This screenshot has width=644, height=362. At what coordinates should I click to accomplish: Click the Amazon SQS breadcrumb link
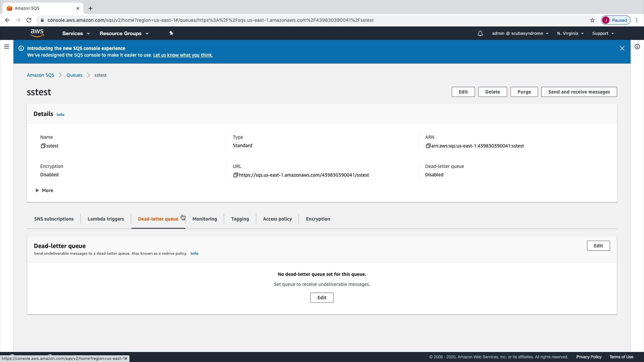point(40,75)
